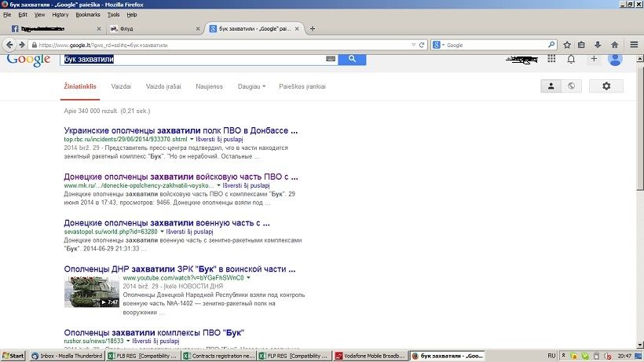This screenshot has width=644, height=362.
Task: Switch to personal results view
Action: point(551,86)
